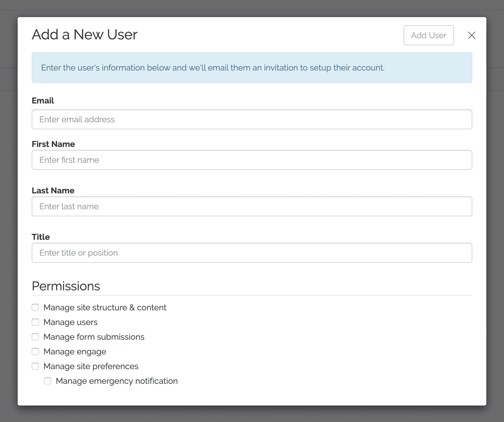
Task: Toggle the Manage engage permission
Action: [x=35, y=351]
